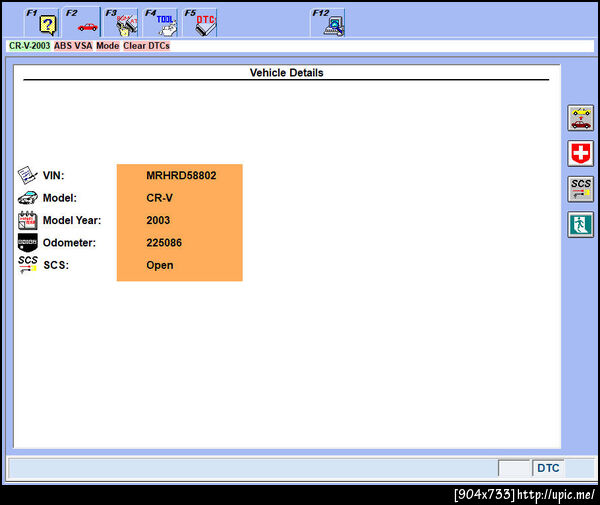Select the ABS VSA breadcrumb
This screenshot has width=600, height=505.
tap(73, 46)
